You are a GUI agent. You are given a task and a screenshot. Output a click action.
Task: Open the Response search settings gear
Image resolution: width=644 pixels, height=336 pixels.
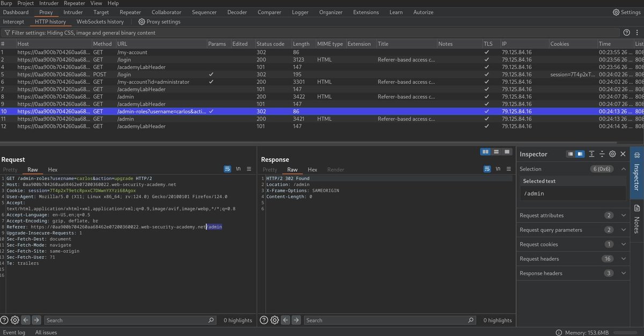[x=275, y=320]
